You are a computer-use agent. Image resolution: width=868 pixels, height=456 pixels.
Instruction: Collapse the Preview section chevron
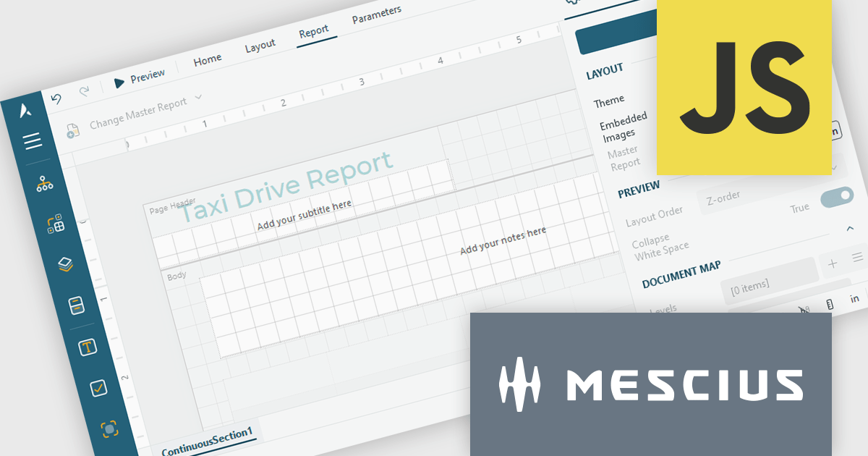(851, 229)
